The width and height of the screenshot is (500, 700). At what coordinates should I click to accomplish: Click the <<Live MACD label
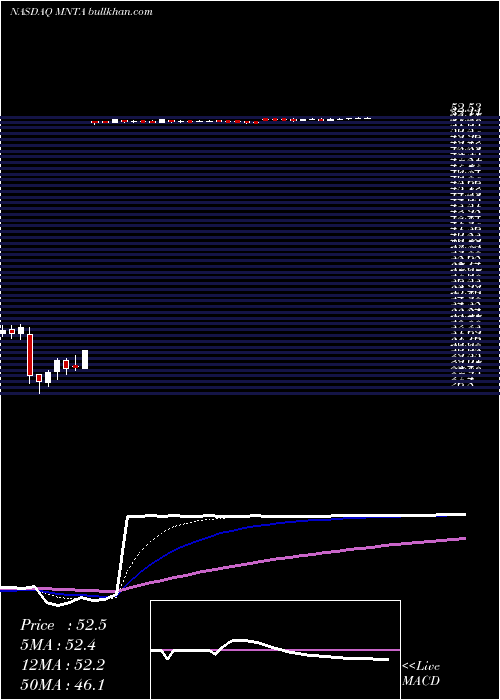(421, 674)
